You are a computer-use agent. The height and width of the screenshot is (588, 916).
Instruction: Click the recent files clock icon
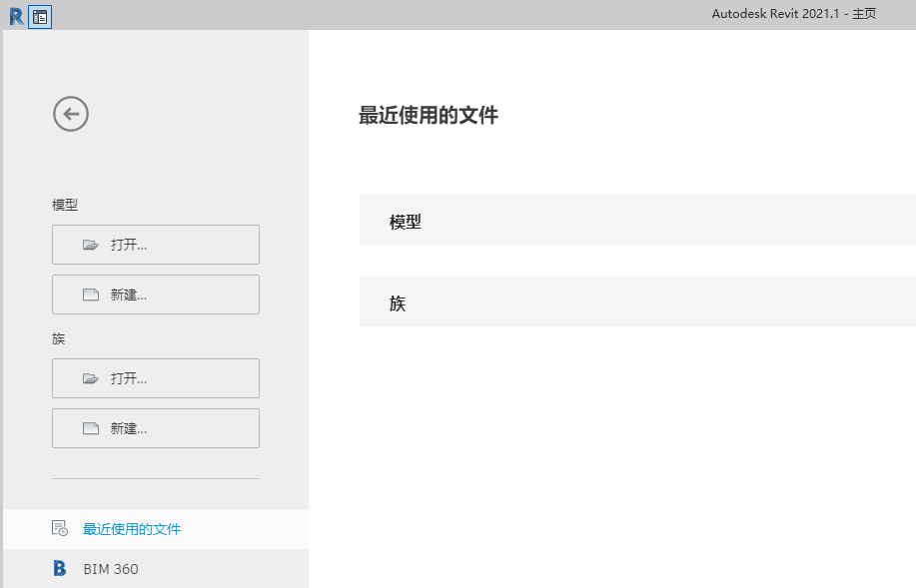[x=60, y=528]
